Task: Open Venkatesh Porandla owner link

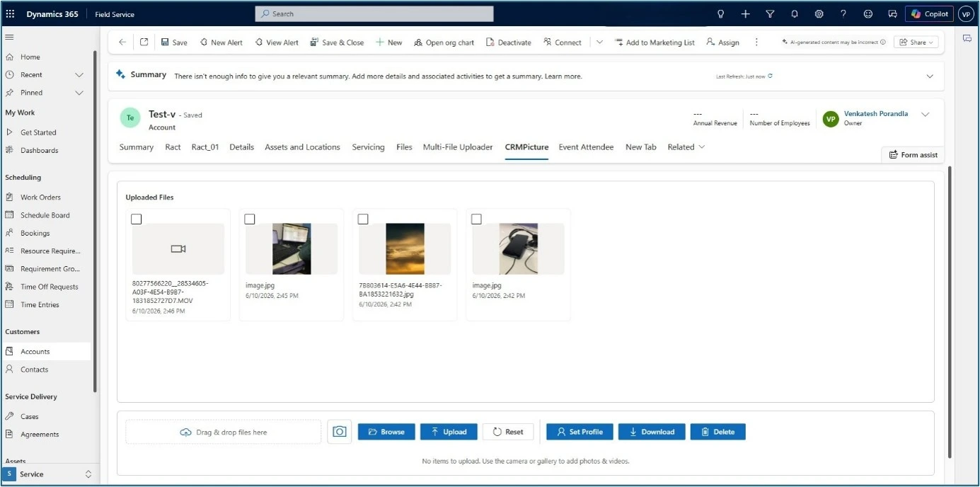Action: point(875,114)
